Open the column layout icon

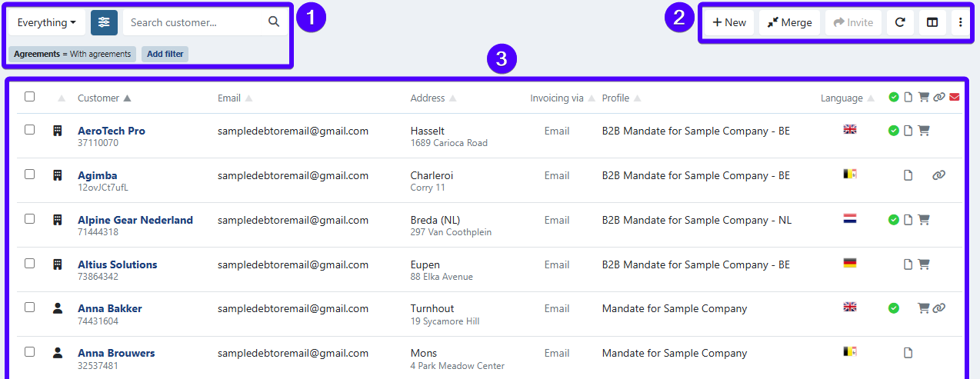(932, 22)
